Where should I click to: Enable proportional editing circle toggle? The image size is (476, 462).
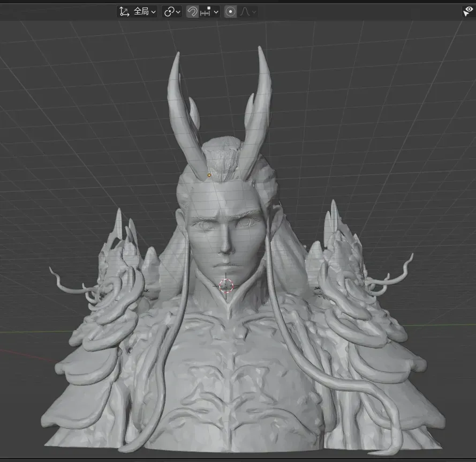pyautogui.click(x=230, y=11)
